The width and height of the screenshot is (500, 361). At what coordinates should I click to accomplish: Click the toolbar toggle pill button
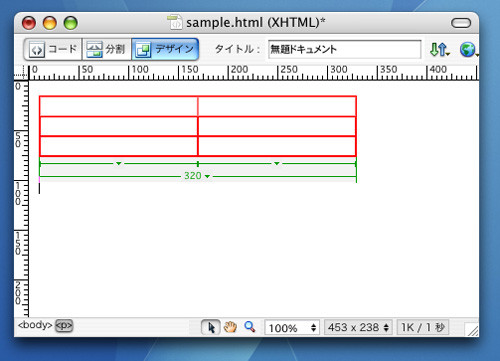click(461, 23)
